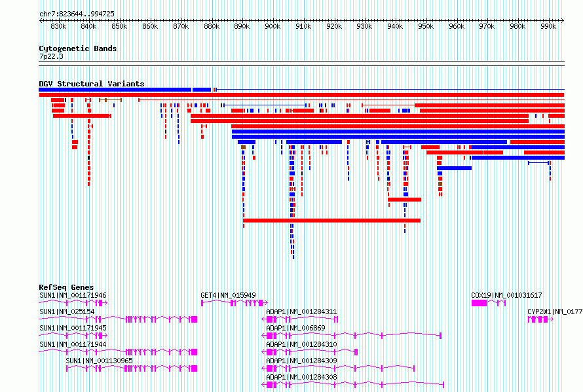The height and width of the screenshot is (392, 583).
Task: Click the large magenta COX19 exon block
Action: 479,303
